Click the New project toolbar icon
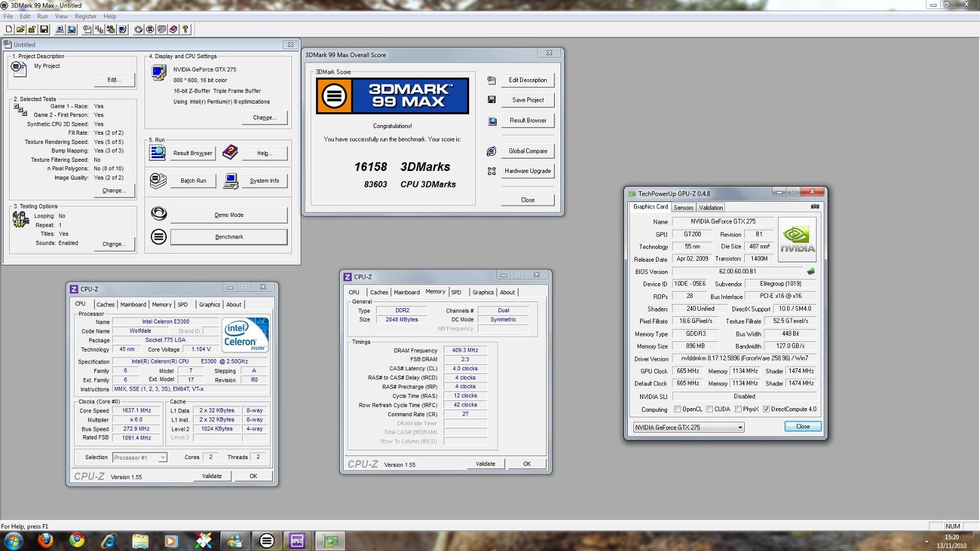This screenshot has height=551, width=980. [x=9, y=29]
